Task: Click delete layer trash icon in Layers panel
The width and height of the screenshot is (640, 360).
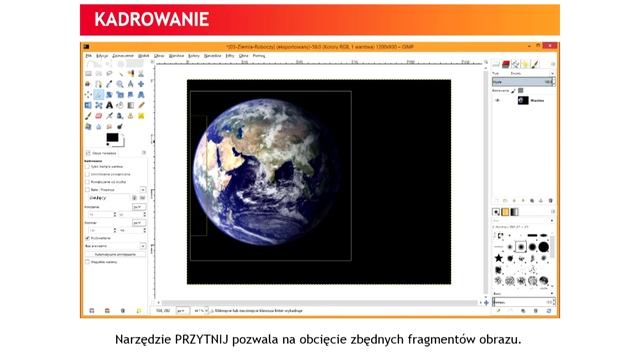Action: click(550, 201)
